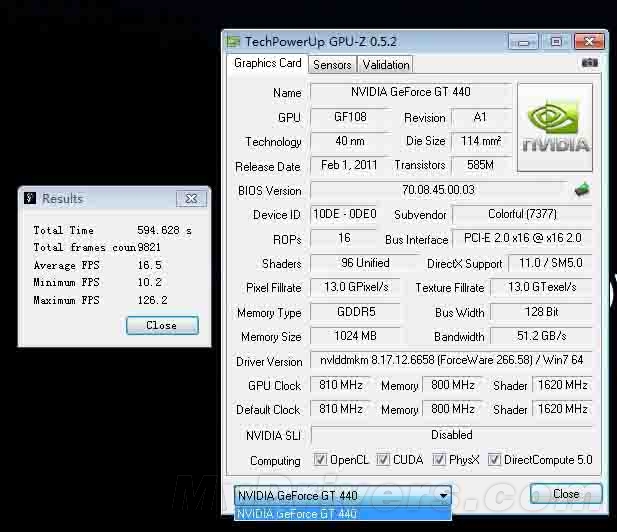
Task: Click Memory Type field GDDR5
Action: point(356,312)
